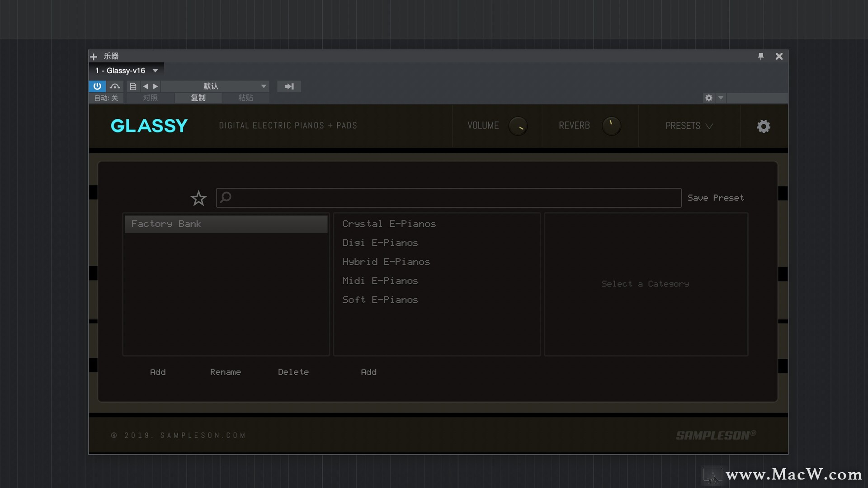Adjust the REVERB knob
Screen dimensions: 868x488
coord(612,126)
